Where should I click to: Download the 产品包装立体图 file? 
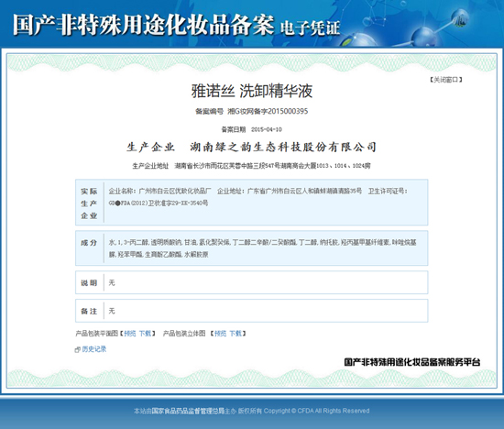[x=236, y=334]
